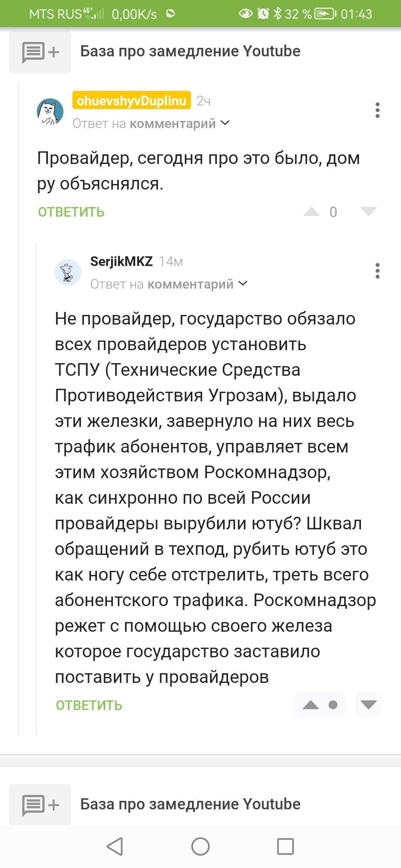
Task: Open top post title 'База про замедление Youtube'
Action: coord(190,51)
